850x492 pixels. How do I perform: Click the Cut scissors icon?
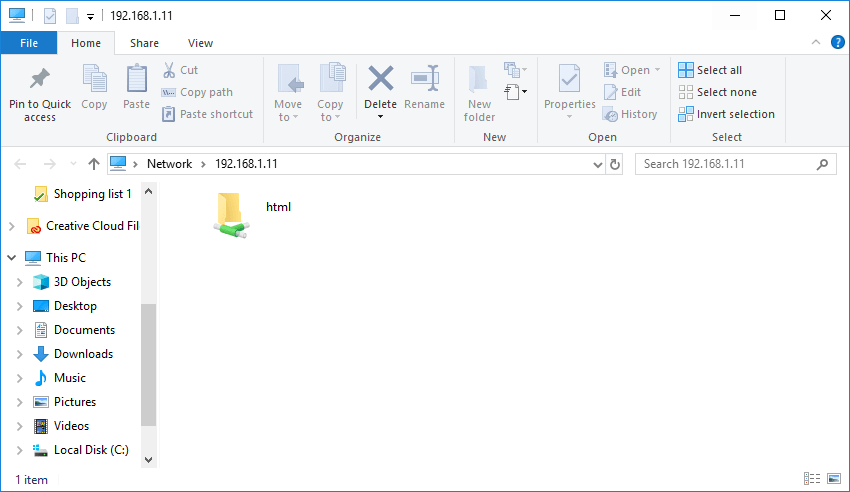[169, 70]
